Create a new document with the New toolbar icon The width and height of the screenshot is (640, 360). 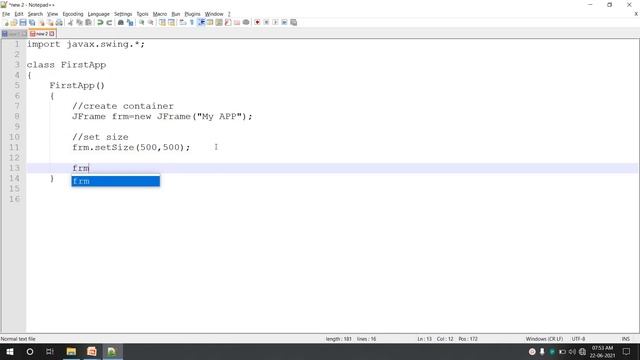coord(6,23)
